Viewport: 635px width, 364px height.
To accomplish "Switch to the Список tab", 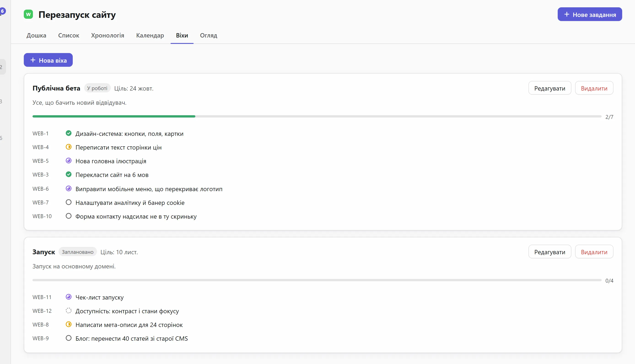I will click(69, 35).
